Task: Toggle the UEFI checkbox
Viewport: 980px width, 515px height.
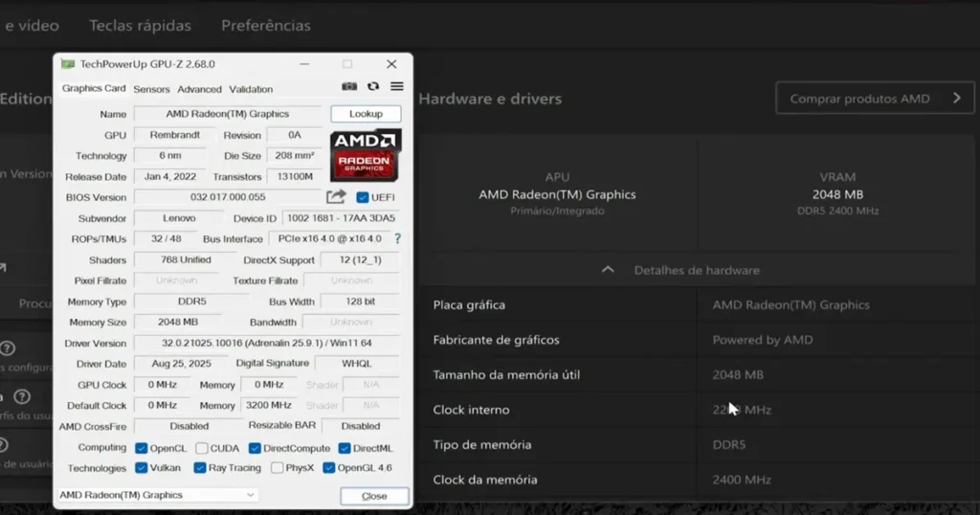Action: [x=362, y=197]
